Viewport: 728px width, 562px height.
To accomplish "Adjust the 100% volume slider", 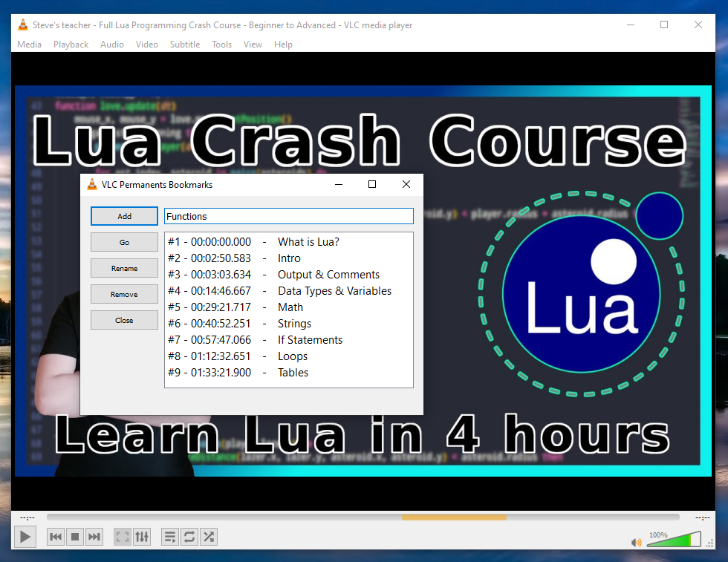I will coord(674,539).
